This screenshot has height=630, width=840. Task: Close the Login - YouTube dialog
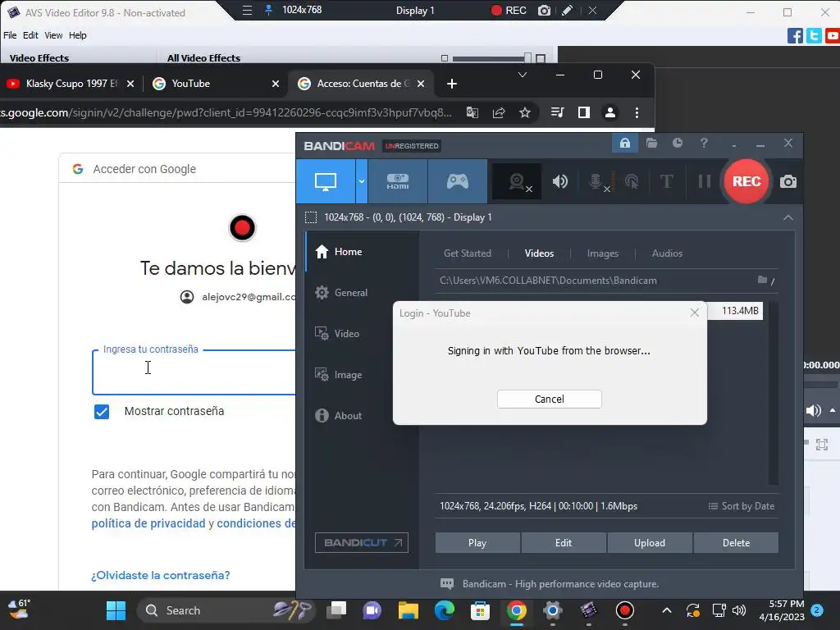(694, 313)
